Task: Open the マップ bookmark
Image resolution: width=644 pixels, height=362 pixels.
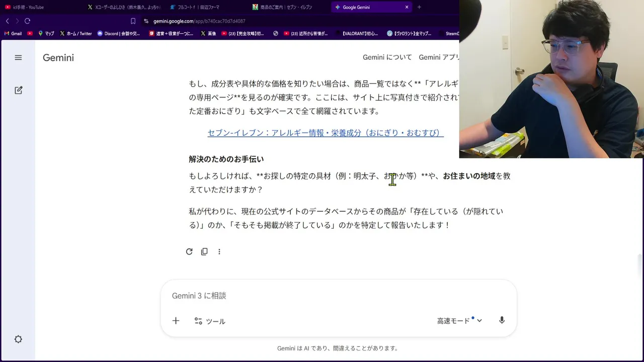Action: point(46,34)
